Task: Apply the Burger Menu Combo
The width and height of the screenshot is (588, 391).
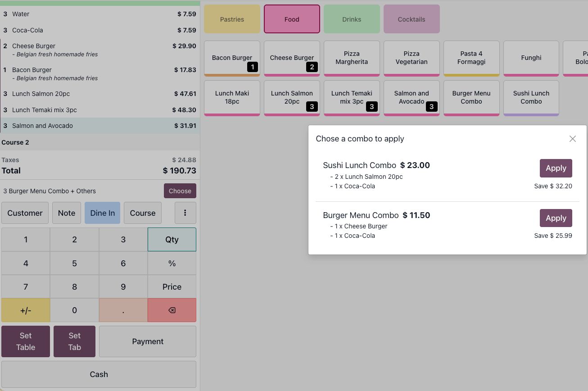Action: [556, 218]
